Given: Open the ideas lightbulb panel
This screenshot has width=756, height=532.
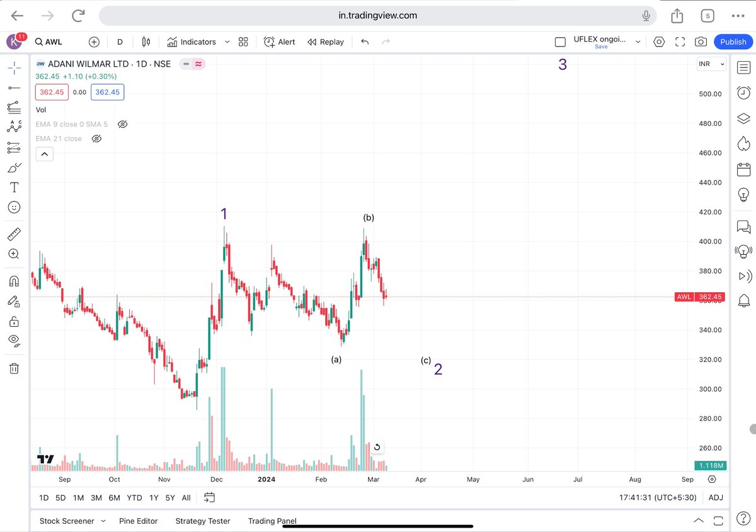Looking at the screenshot, I should click(743, 194).
